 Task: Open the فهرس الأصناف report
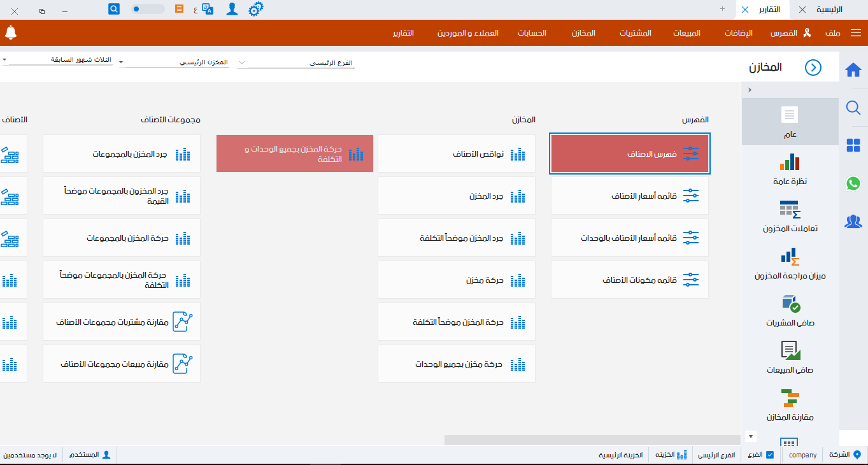pos(629,154)
